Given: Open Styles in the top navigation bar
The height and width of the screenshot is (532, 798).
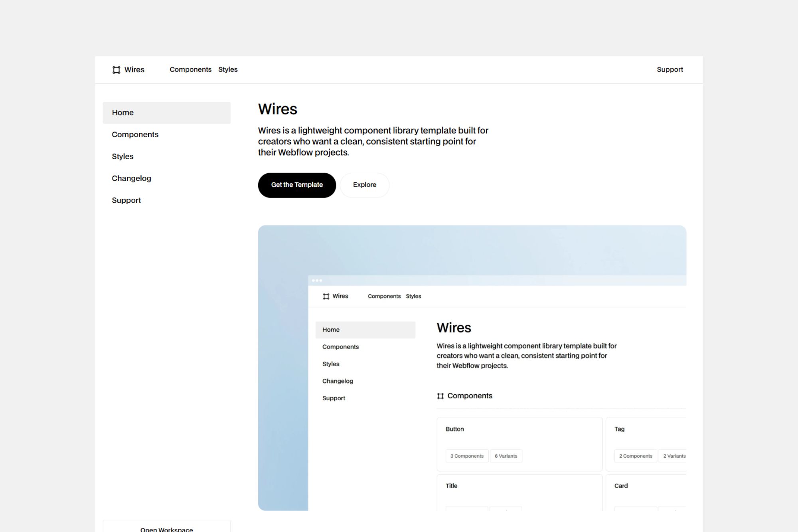Looking at the screenshot, I should click(x=228, y=69).
